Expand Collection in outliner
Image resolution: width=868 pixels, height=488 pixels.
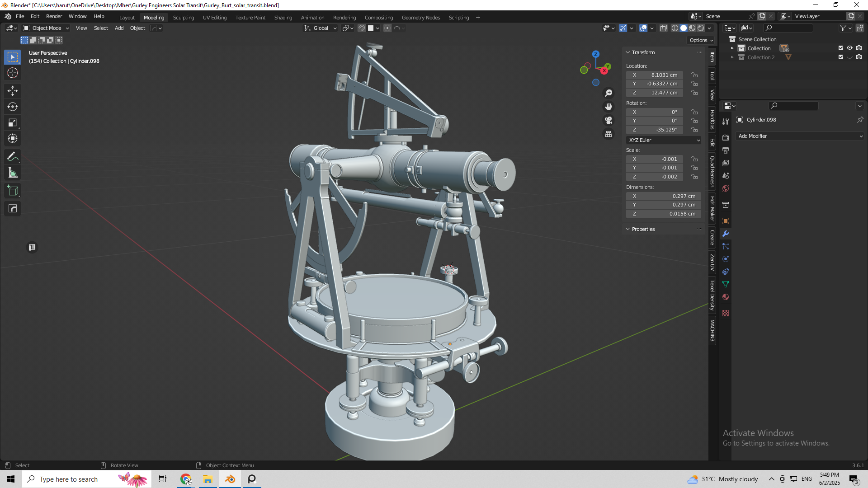point(732,48)
